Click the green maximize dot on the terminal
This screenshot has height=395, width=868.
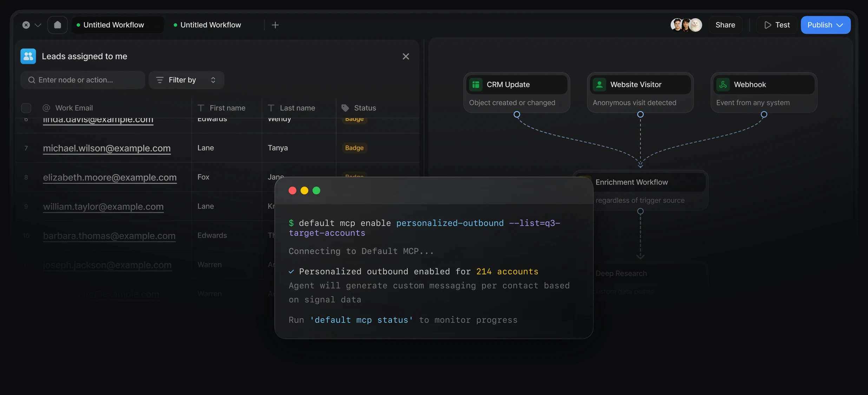click(x=316, y=190)
